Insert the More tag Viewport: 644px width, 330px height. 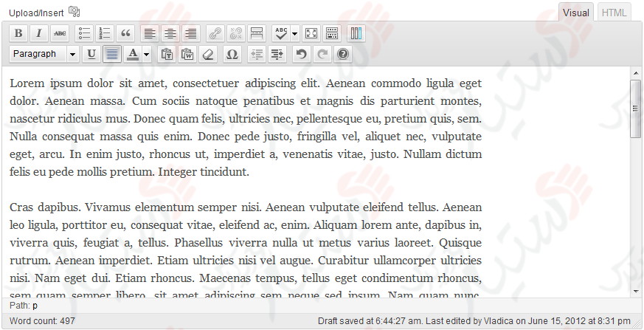click(x=257, y=33)
